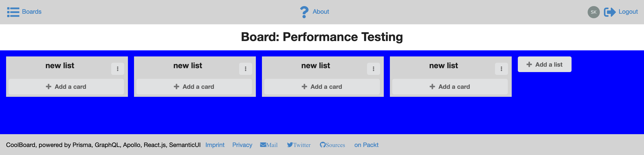
Task: Open the Imprint link
Action: pyautogui.click(x=215, y=145)
